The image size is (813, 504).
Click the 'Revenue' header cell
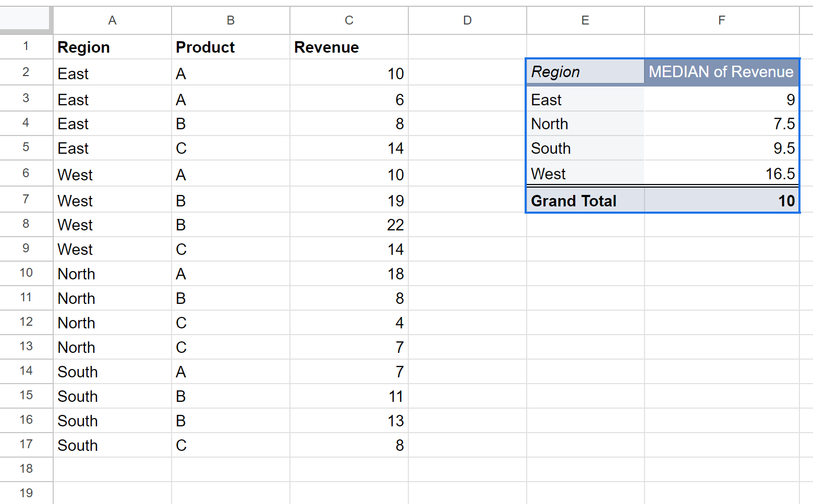coord(349,47)
